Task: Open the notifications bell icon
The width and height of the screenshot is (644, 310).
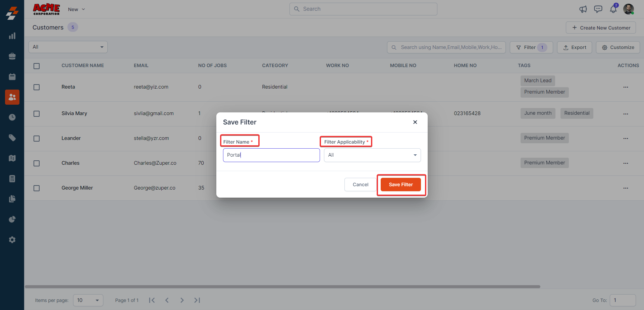Action: pyautogui.click(x=613, y=9)
